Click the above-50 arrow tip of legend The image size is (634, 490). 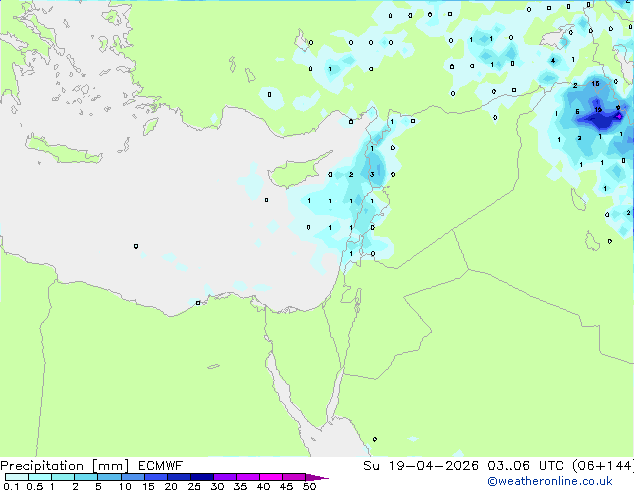click(x=317, y=477)
